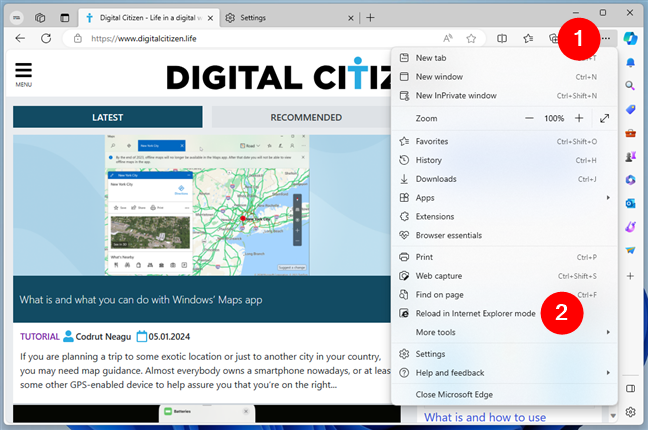This screenshot has width=648, height=430.
Task: Toggle sidebar visibility icon at bottom right
Action: click(630, 389)
